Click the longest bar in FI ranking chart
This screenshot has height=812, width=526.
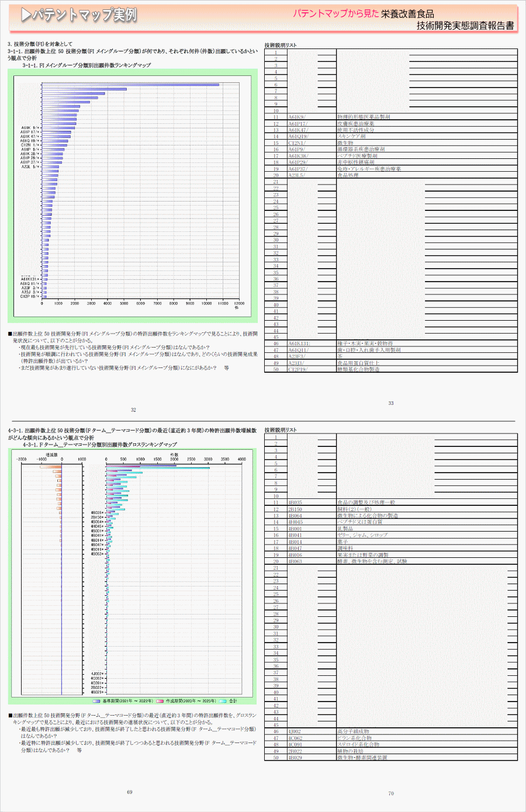click(x=130, y=85)
